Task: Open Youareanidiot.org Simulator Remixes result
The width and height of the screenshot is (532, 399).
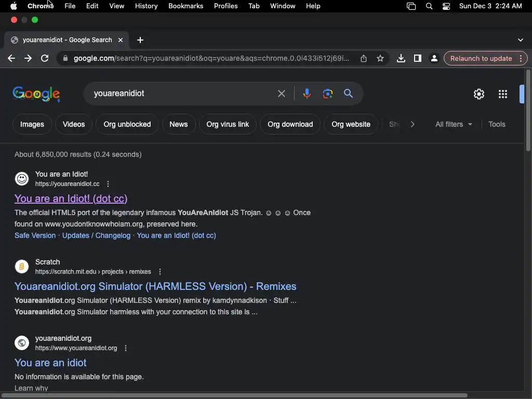Action: pyautogui.click(x=155, y=286)
